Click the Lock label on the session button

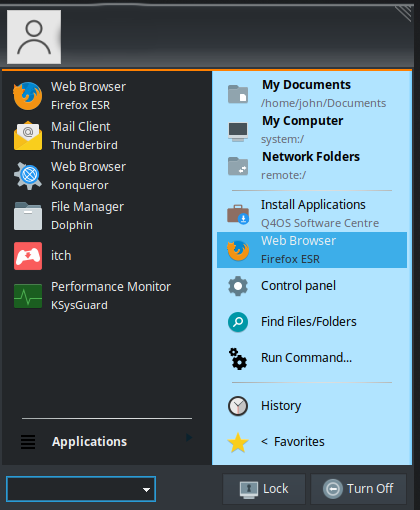[x=276, y=489]
